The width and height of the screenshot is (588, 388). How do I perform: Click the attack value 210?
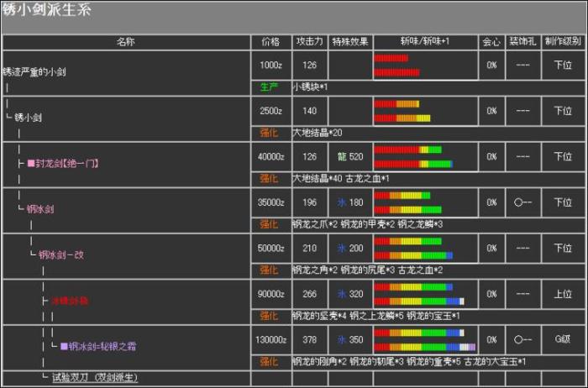pyautogui.click(x=309, y=249)
